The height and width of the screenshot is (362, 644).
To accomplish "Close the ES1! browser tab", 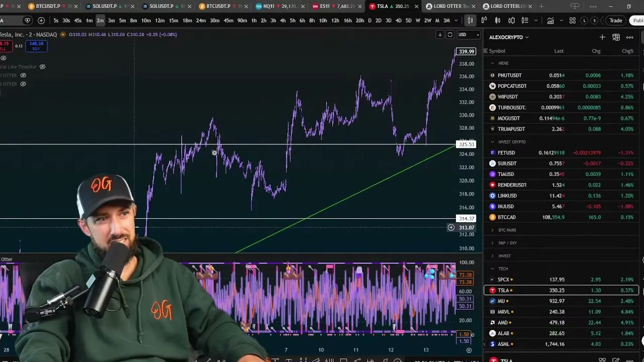I will 360,7.
